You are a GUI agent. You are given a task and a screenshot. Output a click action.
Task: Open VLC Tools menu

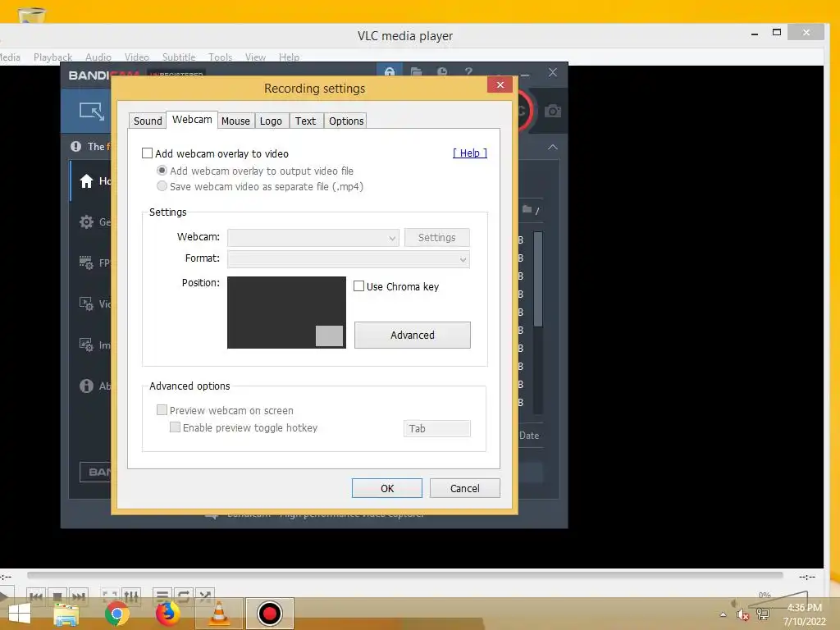click(220, 57)
